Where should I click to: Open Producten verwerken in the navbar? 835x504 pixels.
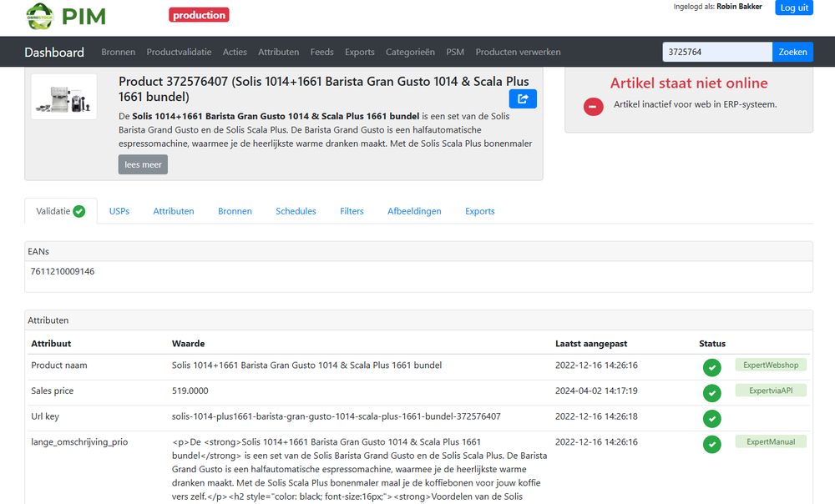click(519, 53)
